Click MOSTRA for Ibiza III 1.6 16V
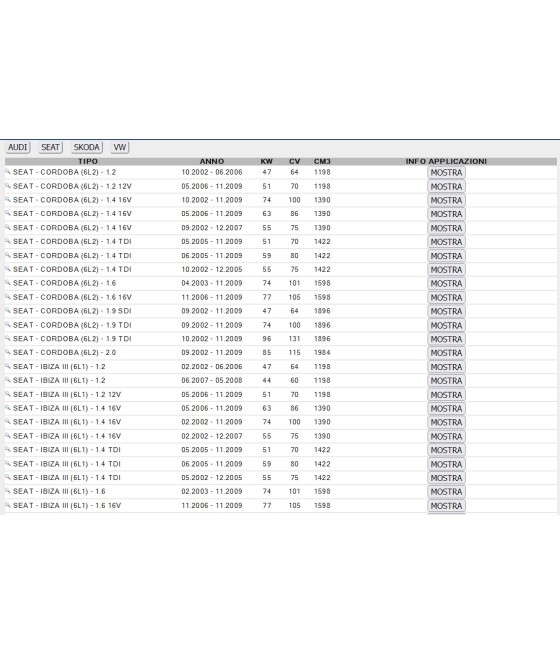The height and width of the screenshot is (655, 560). tap(446, 506)
